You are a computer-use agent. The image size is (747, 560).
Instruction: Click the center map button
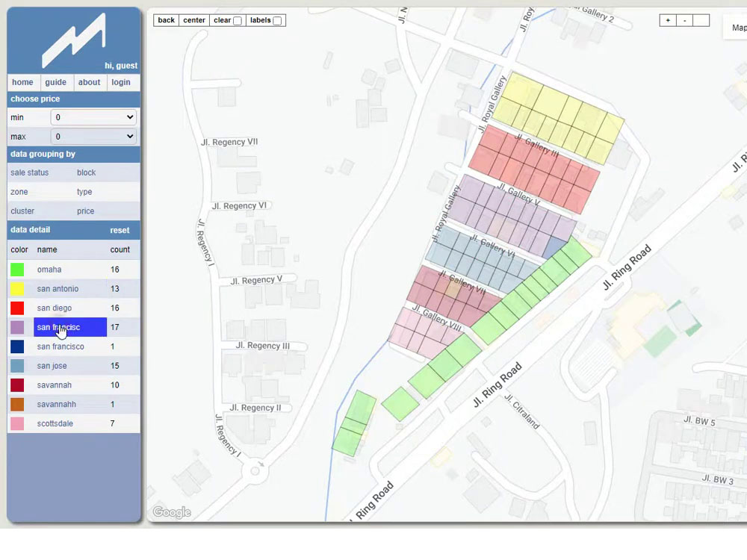tap(194, 20)
